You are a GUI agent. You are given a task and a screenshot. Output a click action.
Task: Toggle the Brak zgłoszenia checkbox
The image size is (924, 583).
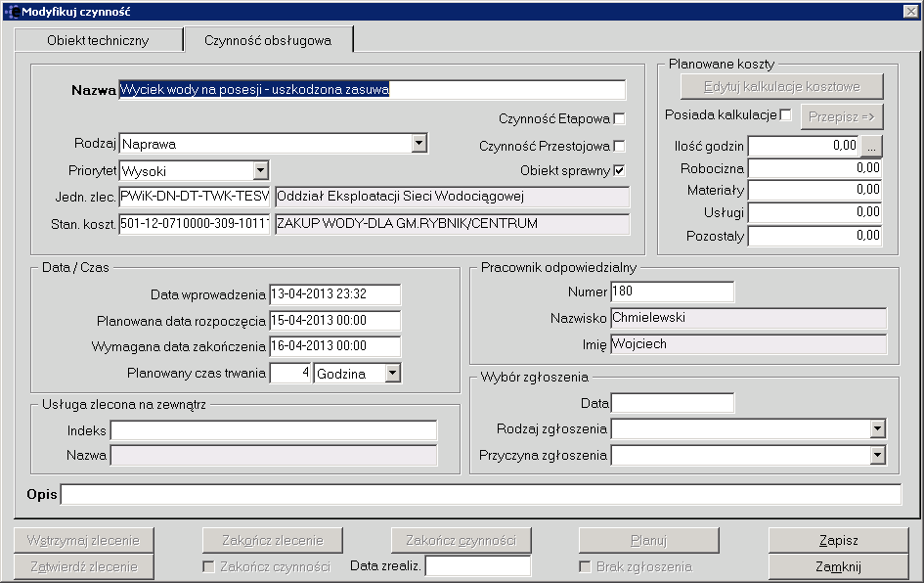click(x=585, y=566)
